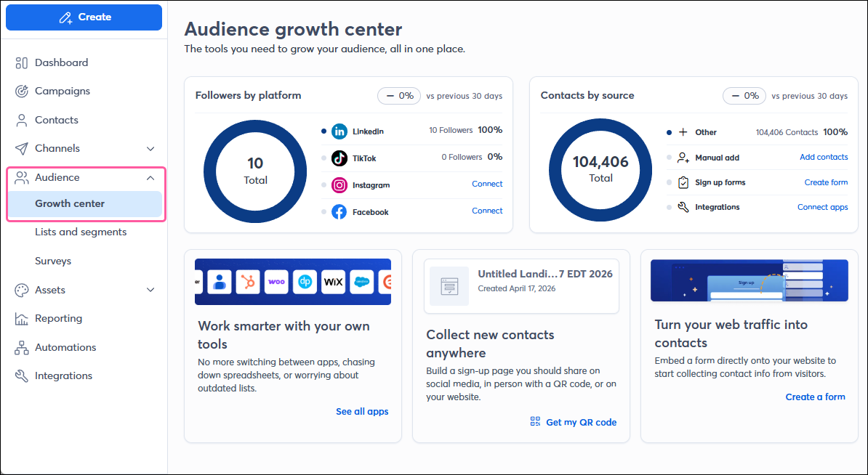Click the Channels paper plane icon
868x475 pixels.
click(x=22, y=149)
